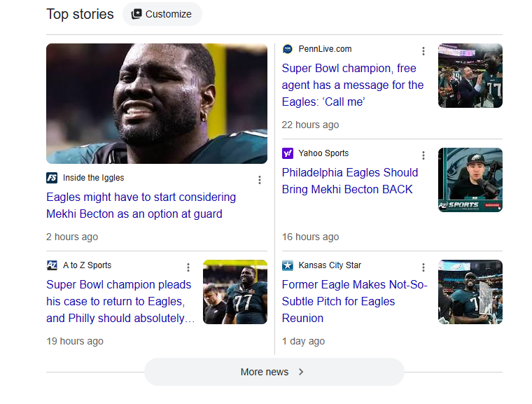Click the 'Inside the Iggles' source name
Image resolution: width=532 pixels, height=404 pixels.
pyautogui.click(x=94, y=178)
